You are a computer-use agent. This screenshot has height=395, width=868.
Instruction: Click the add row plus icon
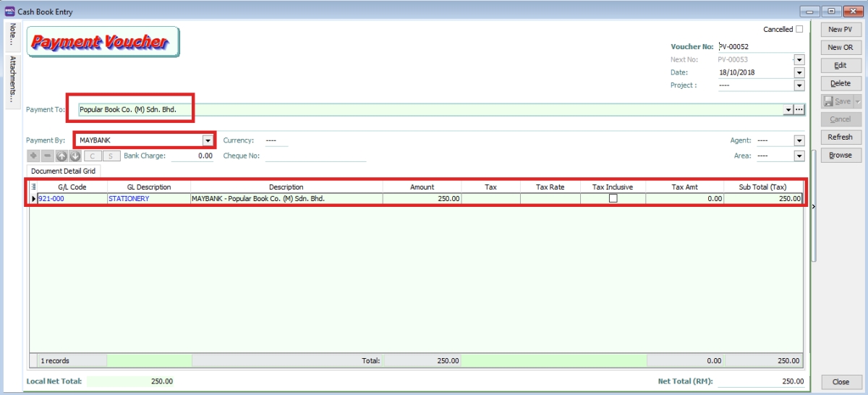(33, 156)
